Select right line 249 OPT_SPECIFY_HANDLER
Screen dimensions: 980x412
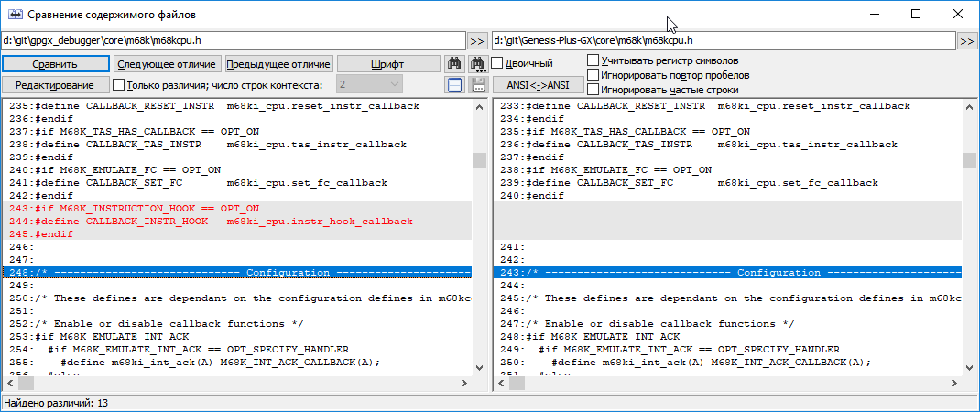[727, 350]
